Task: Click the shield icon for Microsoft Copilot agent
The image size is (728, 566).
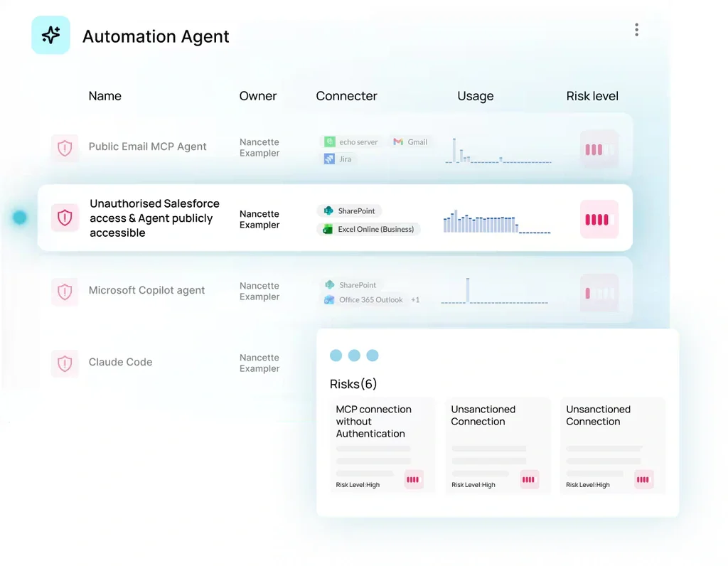Action: [65, 292]
